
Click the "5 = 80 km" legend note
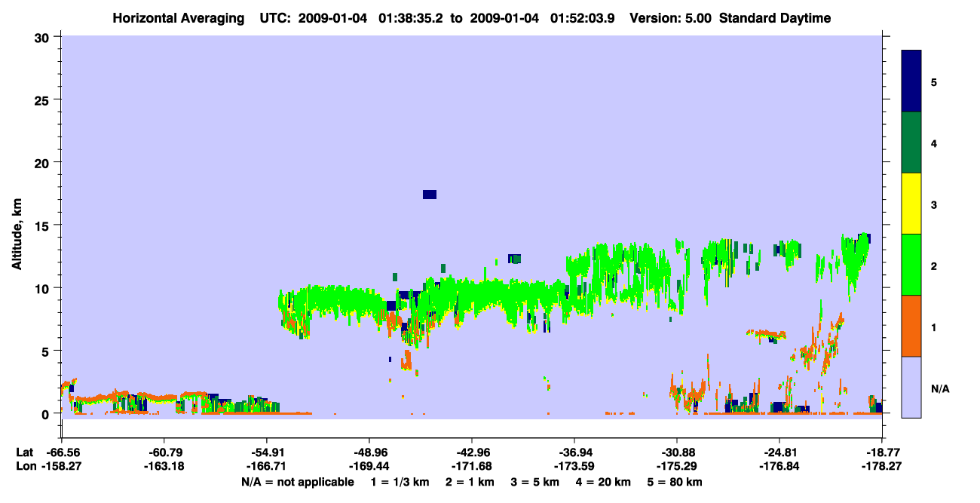(x=675, y=481)
